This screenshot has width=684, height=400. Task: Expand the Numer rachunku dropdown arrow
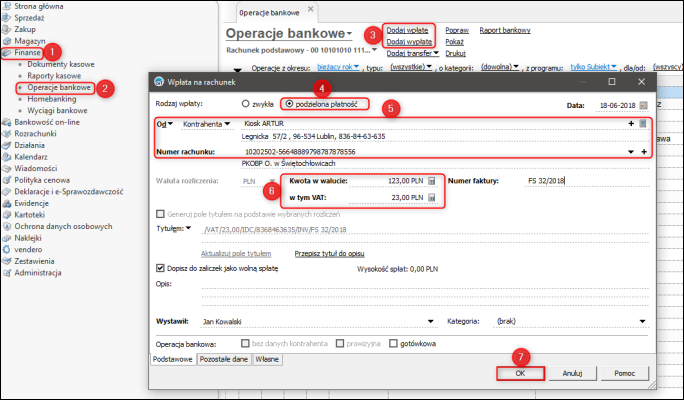click(631, 152)
